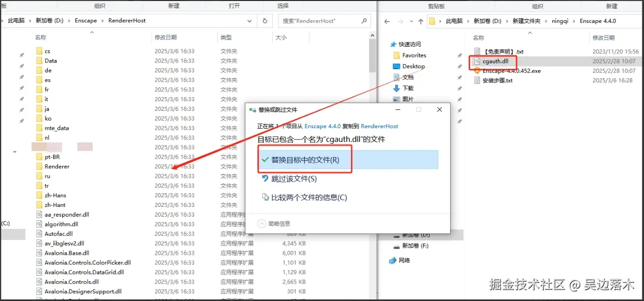Image resolution: width=644 pixels, height=301 pixels.
Task: Expand chevron after 此电脑 in RendererHost address bar
Action: [30, 21]
